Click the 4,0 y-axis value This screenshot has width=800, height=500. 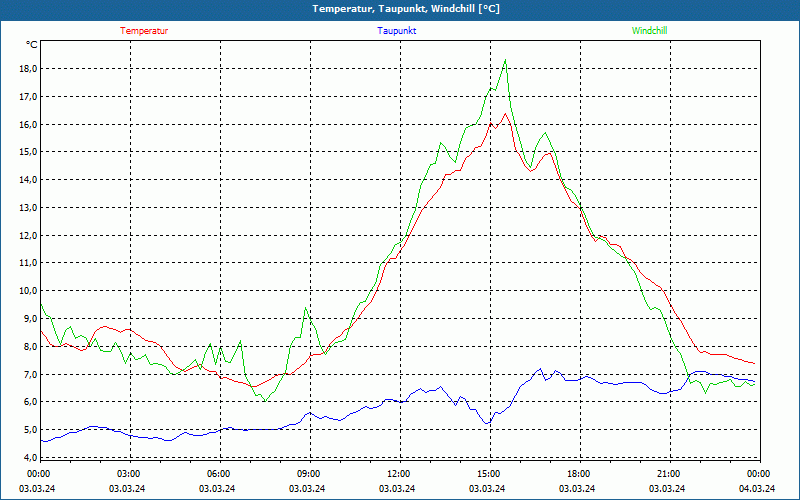[x=30, y=457]
